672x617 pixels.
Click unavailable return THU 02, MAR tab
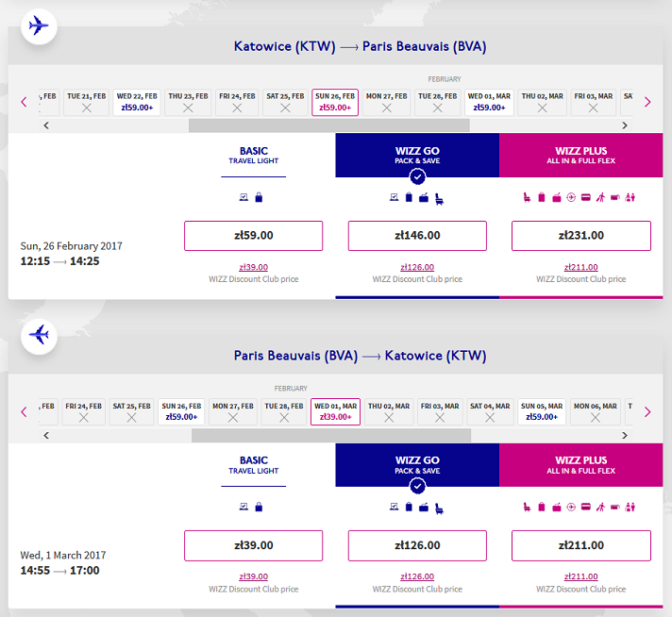pos(389,411)
